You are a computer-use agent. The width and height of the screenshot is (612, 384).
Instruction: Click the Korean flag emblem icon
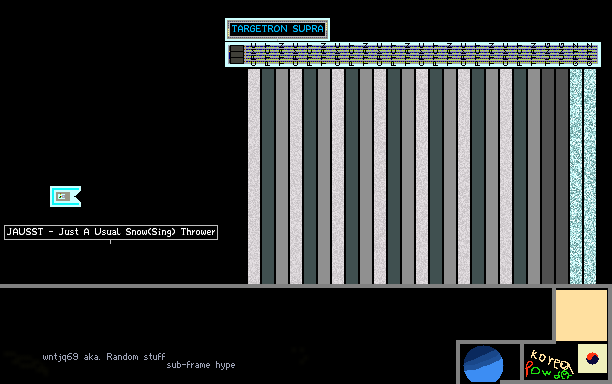pos(592,358)
